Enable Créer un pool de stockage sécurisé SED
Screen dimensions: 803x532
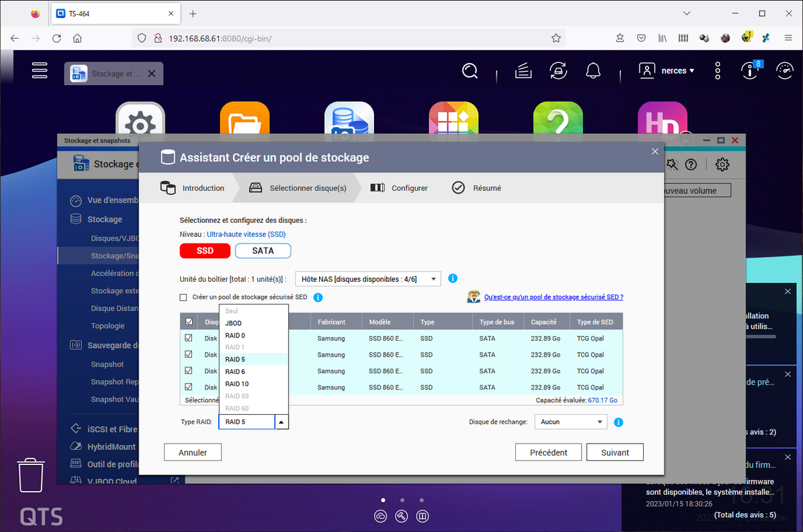(x=183, y=297)
